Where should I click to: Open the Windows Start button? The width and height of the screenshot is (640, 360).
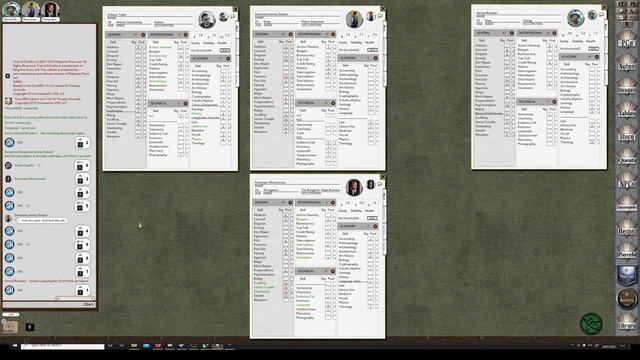click(15, 346)
